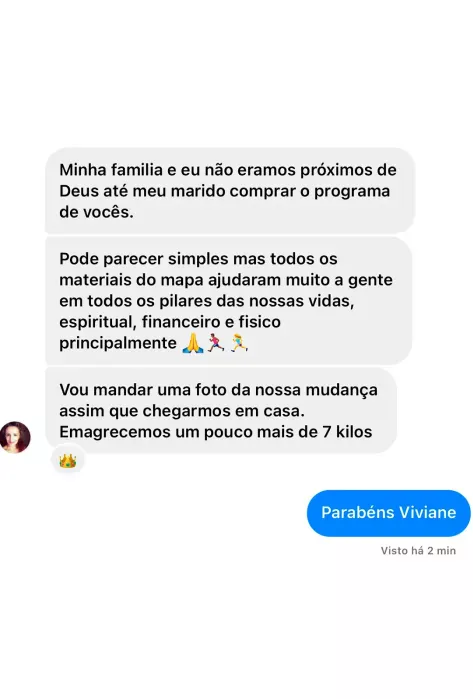
Task: Select the blue "Parabéns Viviane" message bubble
Action: (388, 513)
